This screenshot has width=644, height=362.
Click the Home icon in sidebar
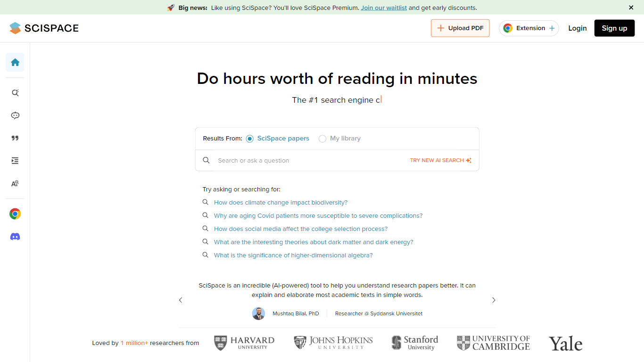click(15, 62)
